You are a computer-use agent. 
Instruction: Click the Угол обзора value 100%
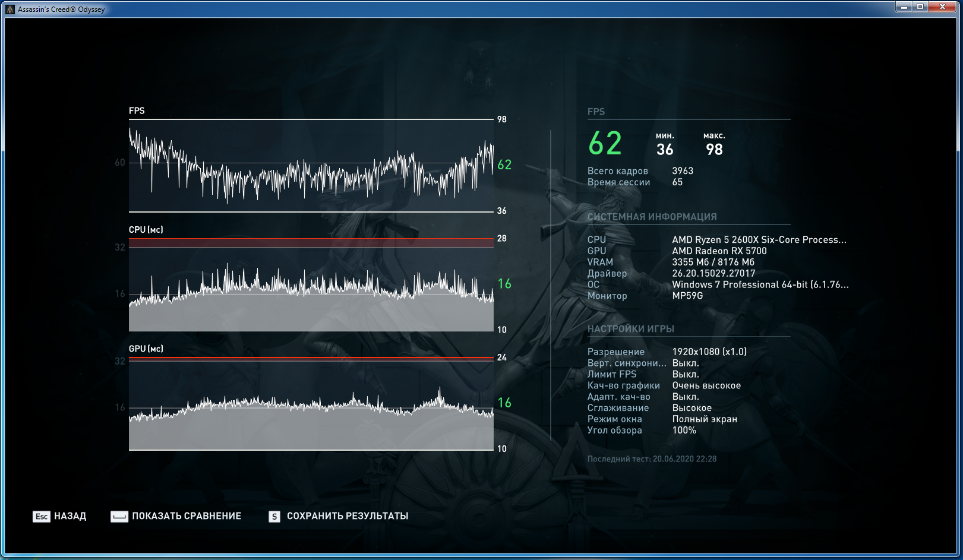(x=684, y=431)
